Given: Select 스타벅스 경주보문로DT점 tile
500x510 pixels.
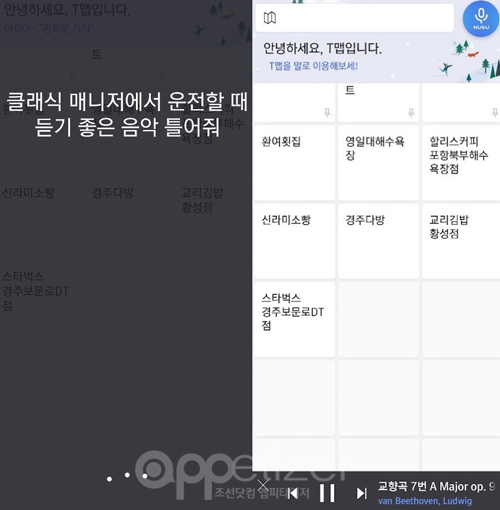Looking at the screenshot, I should coord(295,319).
